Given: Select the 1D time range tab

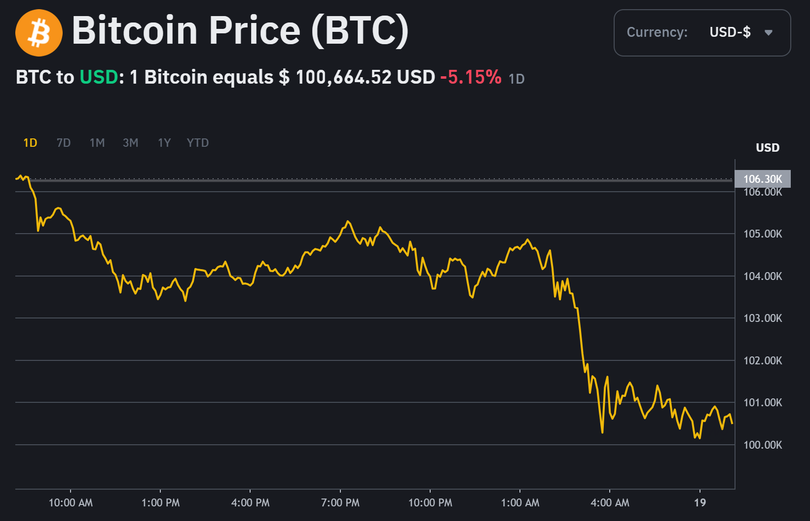Looking at the screenshot, I should click(30, 143).
